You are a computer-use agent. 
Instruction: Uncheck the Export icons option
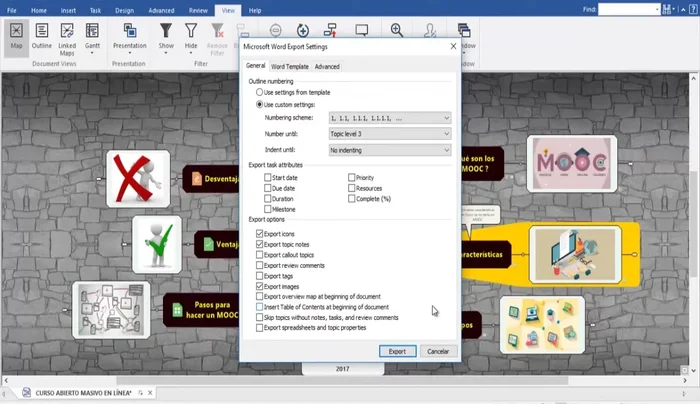261,233
